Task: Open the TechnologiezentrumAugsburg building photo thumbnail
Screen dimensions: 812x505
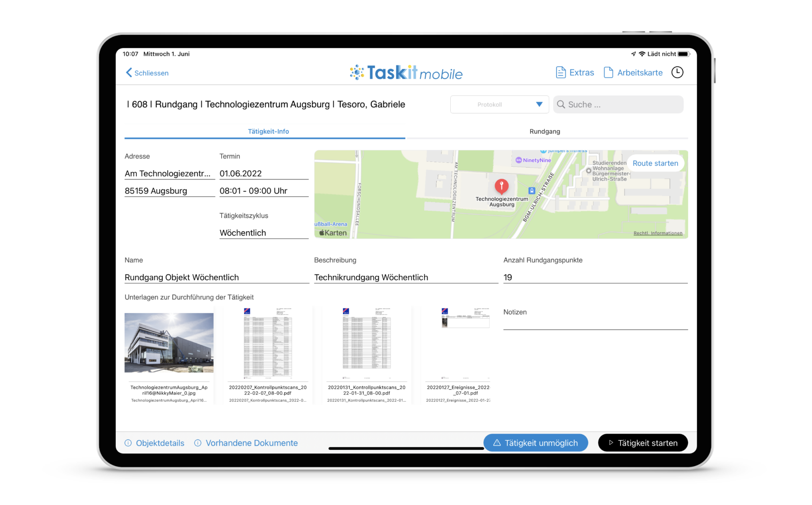Action: 169,342
